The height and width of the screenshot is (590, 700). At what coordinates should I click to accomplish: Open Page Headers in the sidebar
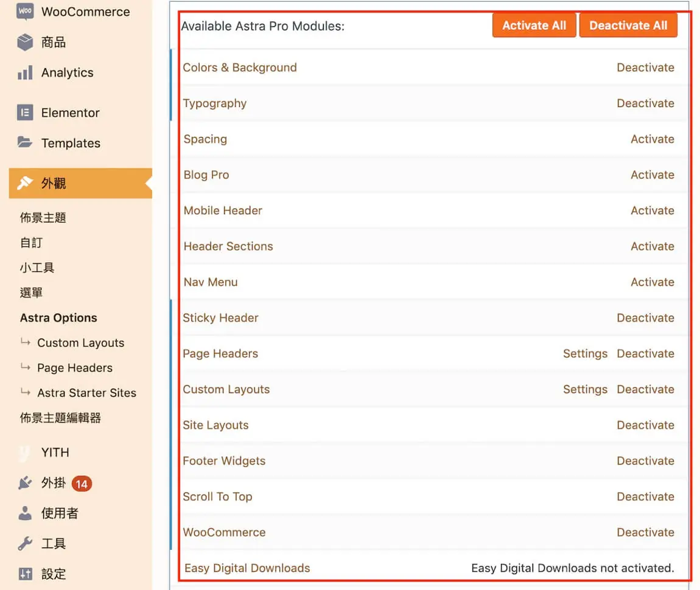click(75, 367)
